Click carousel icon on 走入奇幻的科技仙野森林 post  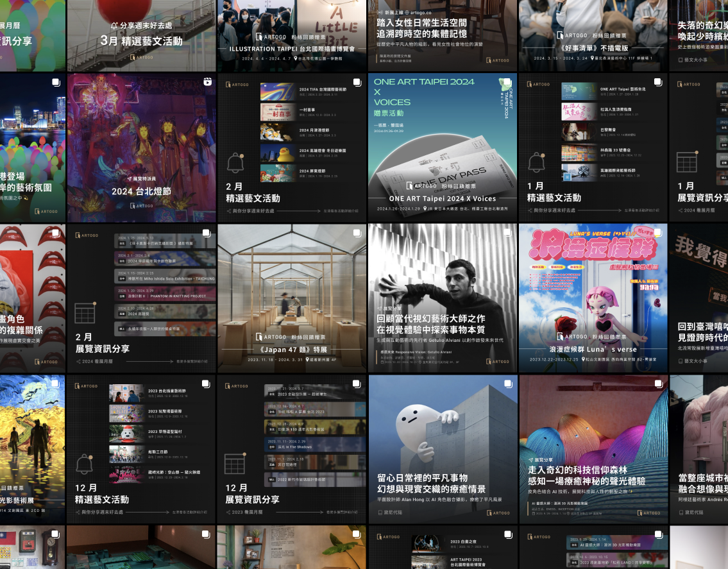pyautogui.click(x=658, y=384)
